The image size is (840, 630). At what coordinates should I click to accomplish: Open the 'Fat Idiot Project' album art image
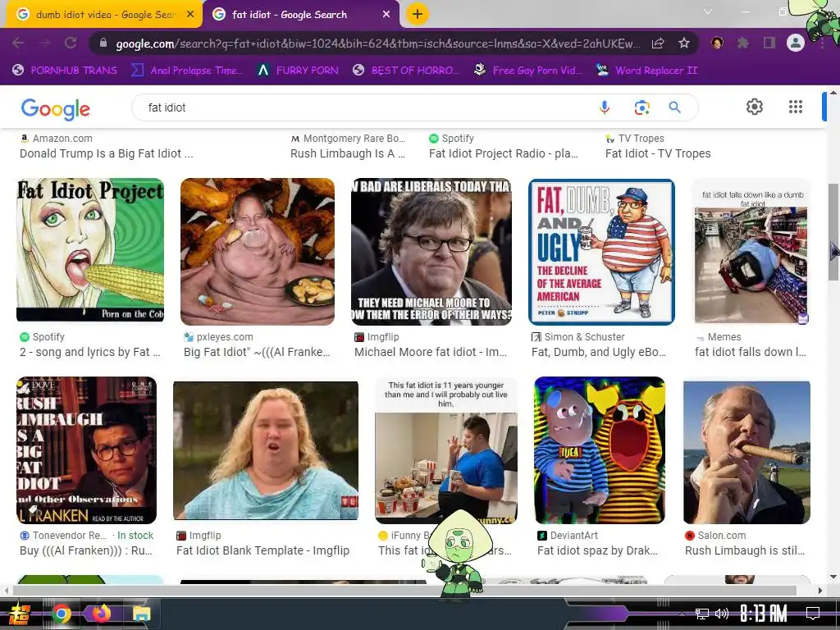90,249
